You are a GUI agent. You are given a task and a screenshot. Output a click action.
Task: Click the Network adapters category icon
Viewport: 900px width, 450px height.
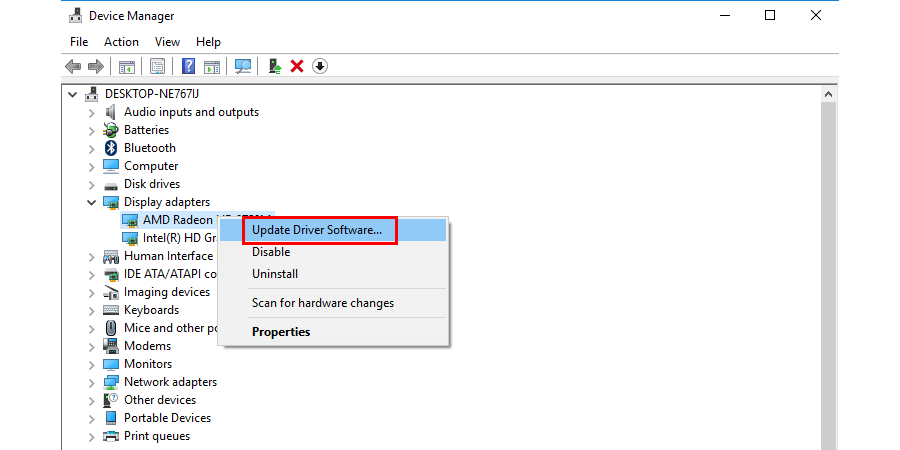111,382
